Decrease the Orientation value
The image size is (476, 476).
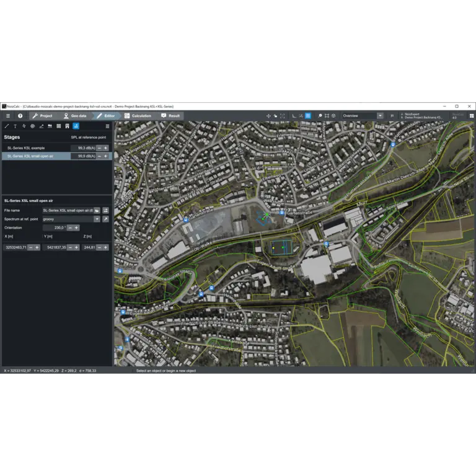70,227
